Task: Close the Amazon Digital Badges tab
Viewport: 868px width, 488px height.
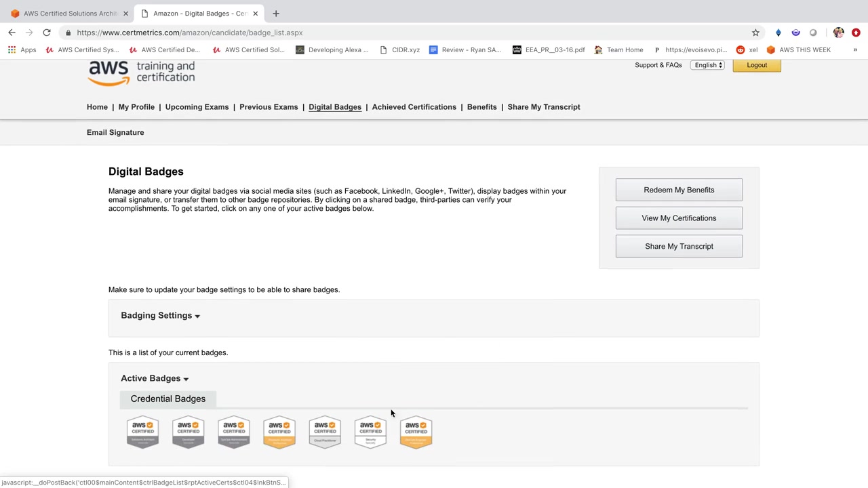Action: pyautogui.click(x=255, y=14)
